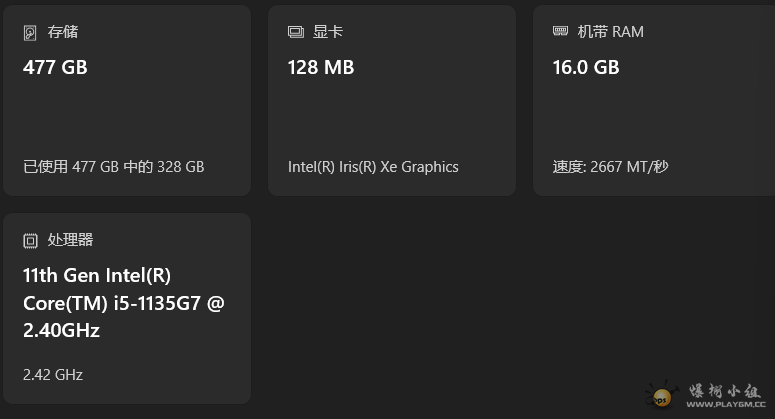Click the 128 MB graphics memory value

321,67
